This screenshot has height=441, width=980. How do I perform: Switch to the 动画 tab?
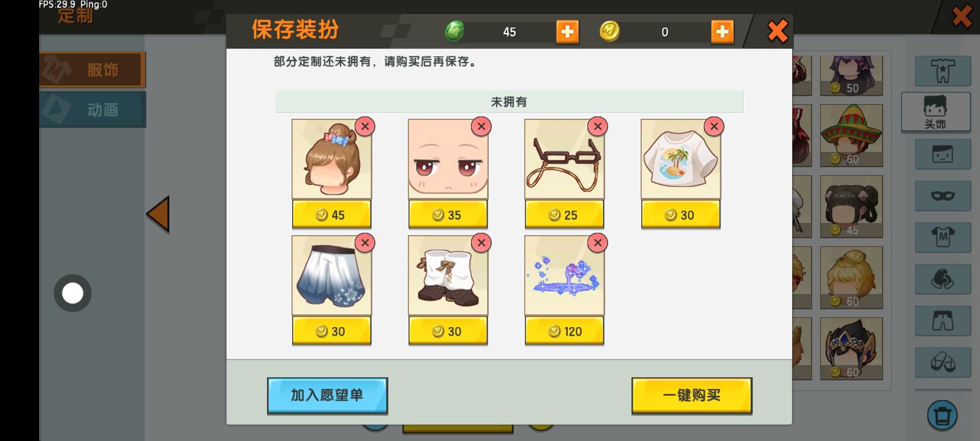(x=92, y=110)
